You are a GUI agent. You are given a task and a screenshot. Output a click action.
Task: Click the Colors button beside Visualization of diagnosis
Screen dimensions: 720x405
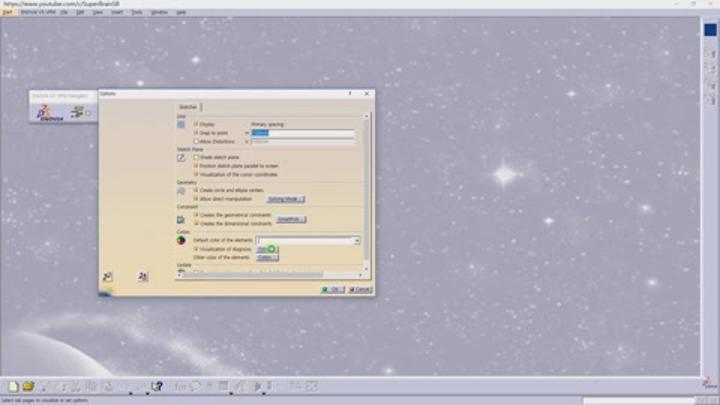(x=267, y=249)
